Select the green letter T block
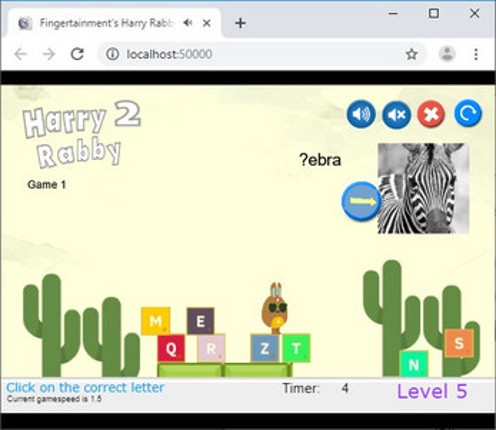This screenshot has height=430, width=496. click(x=296, y=348)
